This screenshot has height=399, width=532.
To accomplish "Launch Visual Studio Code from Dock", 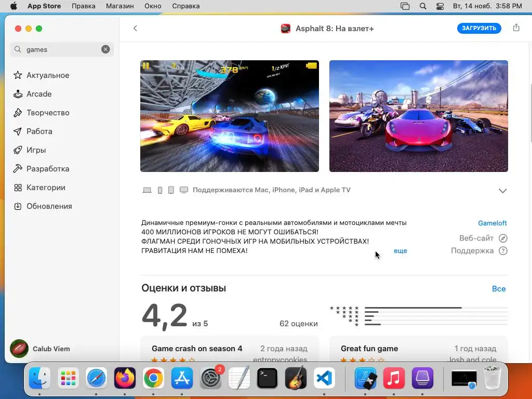I will 324,378.
